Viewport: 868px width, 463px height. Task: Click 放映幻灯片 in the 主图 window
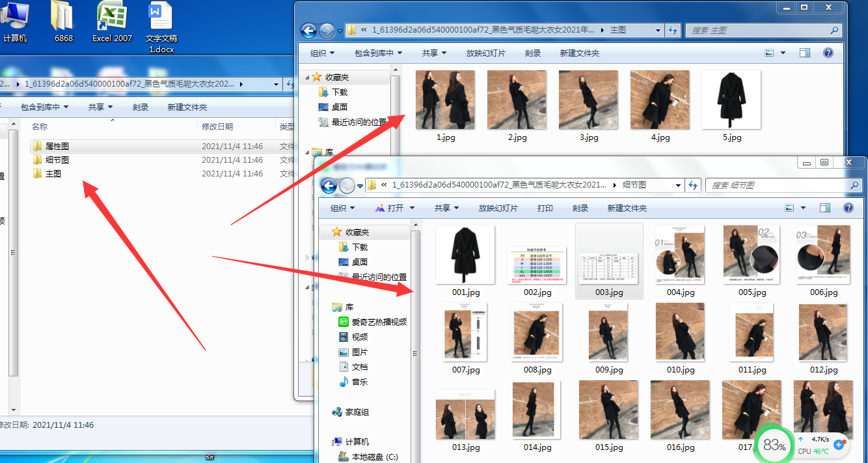[x=485, y=53]
